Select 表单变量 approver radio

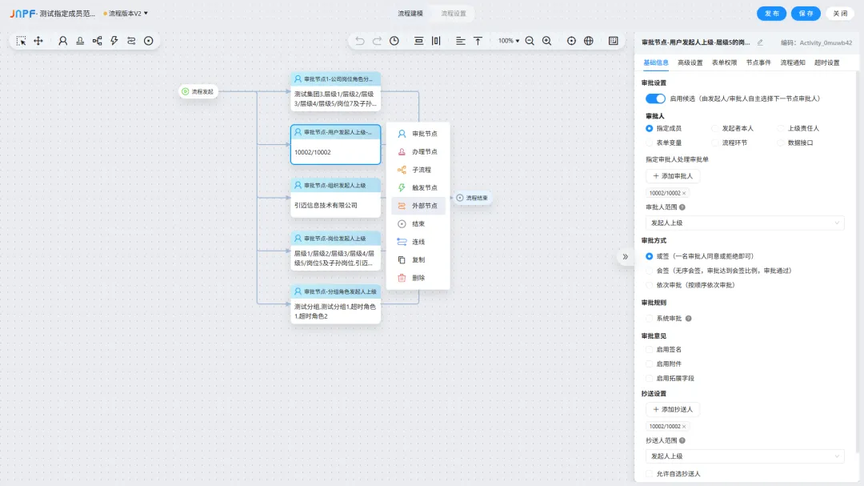pyautogui.click(x=649, y=143)
